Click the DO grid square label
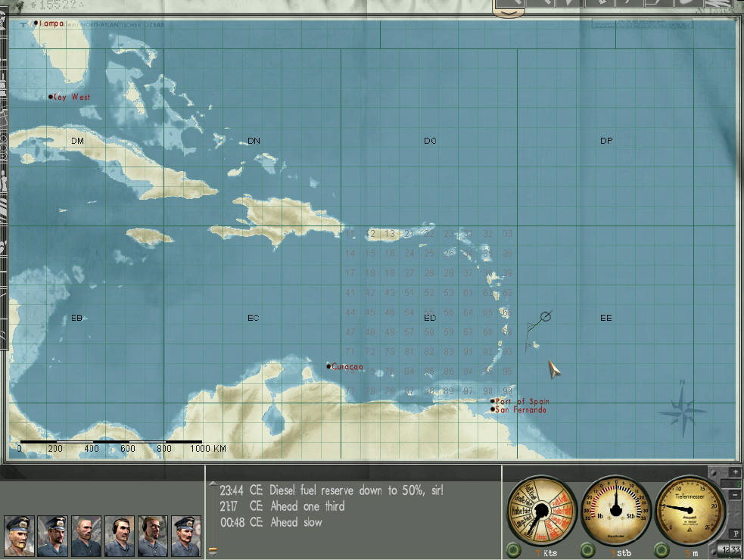744x560 pixels. click(x=430, y=141)
